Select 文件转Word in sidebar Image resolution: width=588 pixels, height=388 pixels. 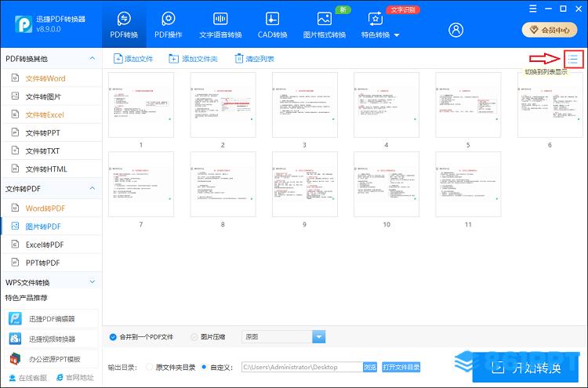tap(52, 78)
